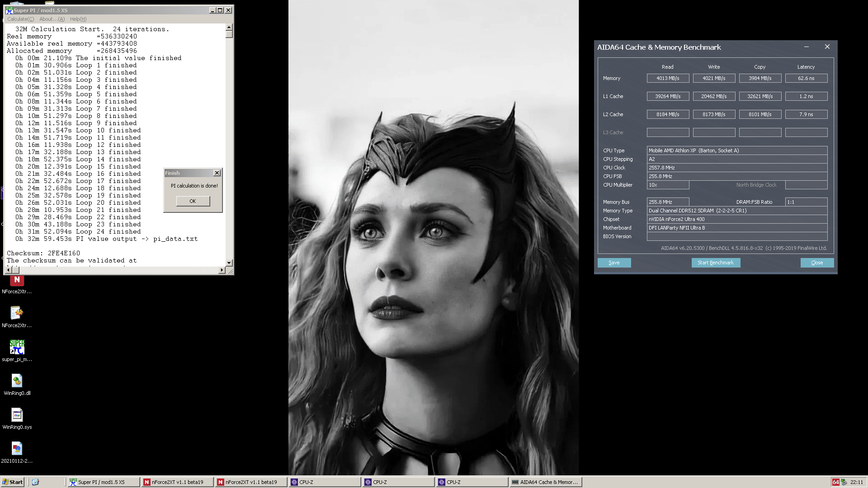Open the Windows Start button
Image resolution: width=868 pixels, height=488 pixels.
tap(13, 482)
